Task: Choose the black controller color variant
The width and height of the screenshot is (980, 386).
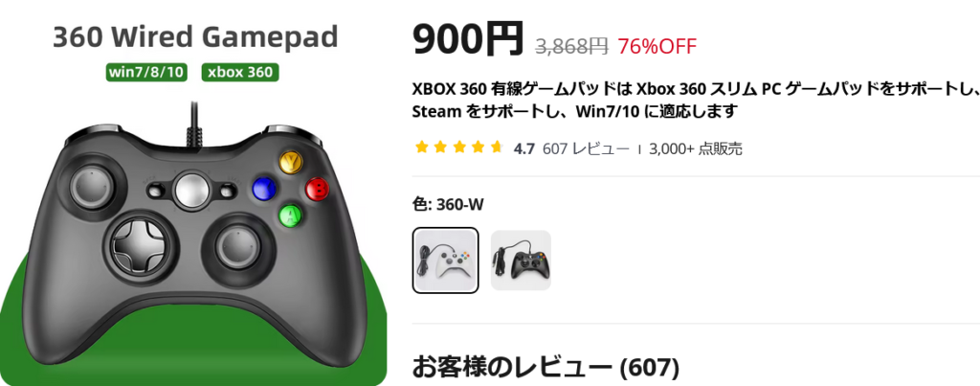Action: 521,261
